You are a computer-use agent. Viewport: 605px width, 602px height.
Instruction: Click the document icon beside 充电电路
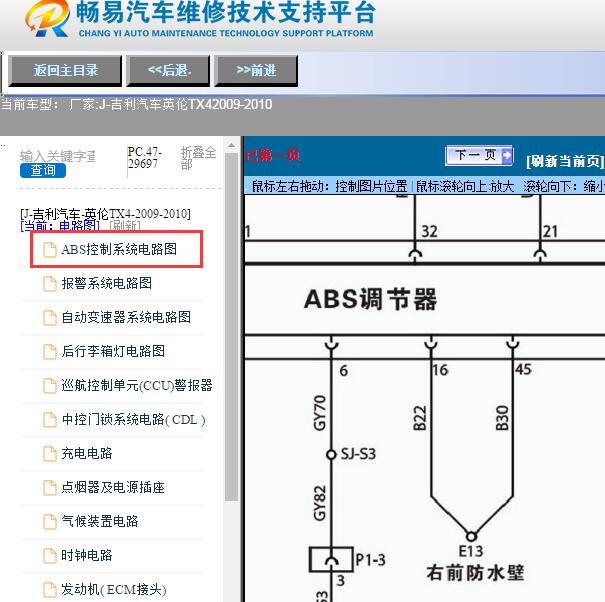[49, 453]
